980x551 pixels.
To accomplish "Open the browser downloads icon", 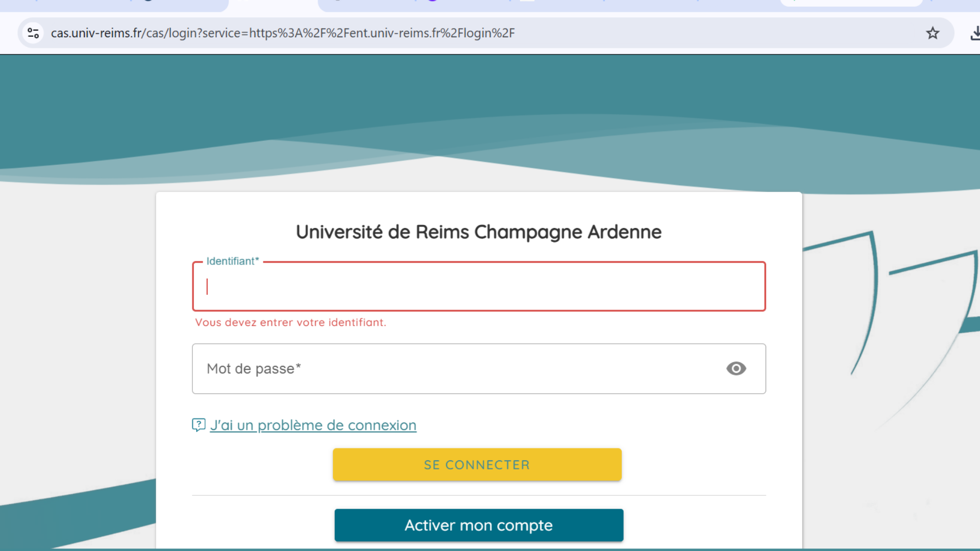I will (x=974, y=33).
